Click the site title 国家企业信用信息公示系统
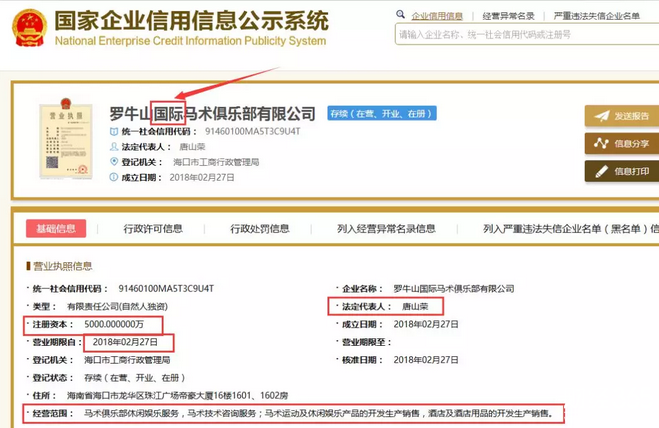This screenshot has height=428, width=659. [192, 20]
